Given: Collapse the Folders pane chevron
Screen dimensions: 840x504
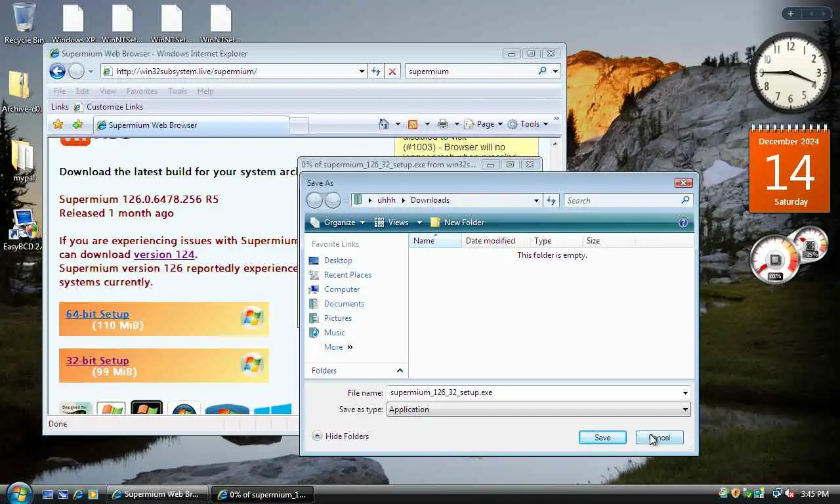Looking at the screenshot, I should [399, 371].
